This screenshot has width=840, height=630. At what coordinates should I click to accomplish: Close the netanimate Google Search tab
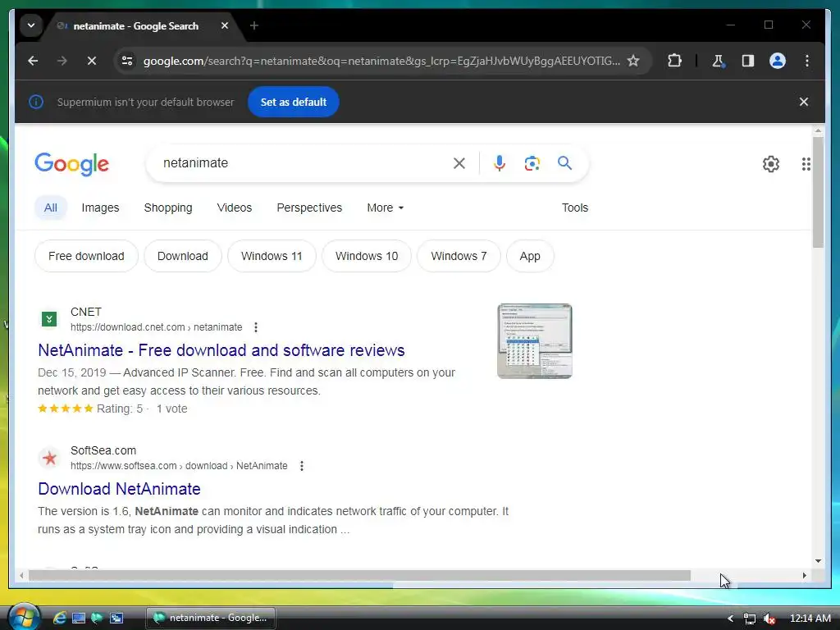225,25
